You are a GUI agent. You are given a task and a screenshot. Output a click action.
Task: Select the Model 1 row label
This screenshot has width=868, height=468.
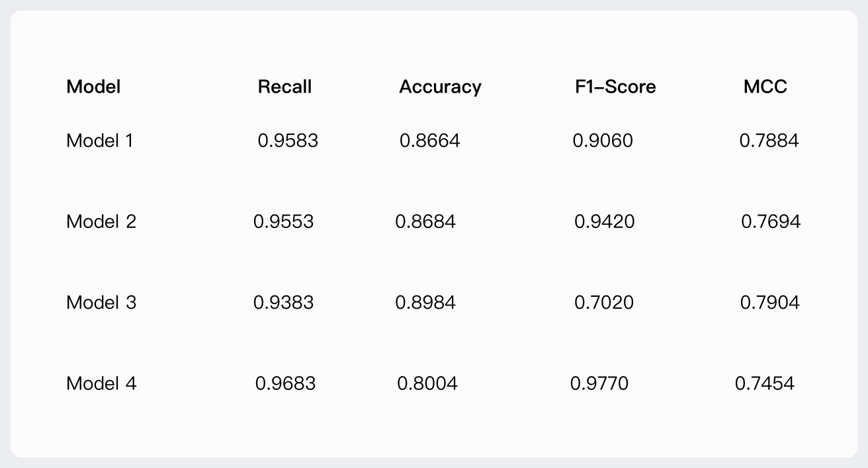pyautogui.click(x=99, y=140)
